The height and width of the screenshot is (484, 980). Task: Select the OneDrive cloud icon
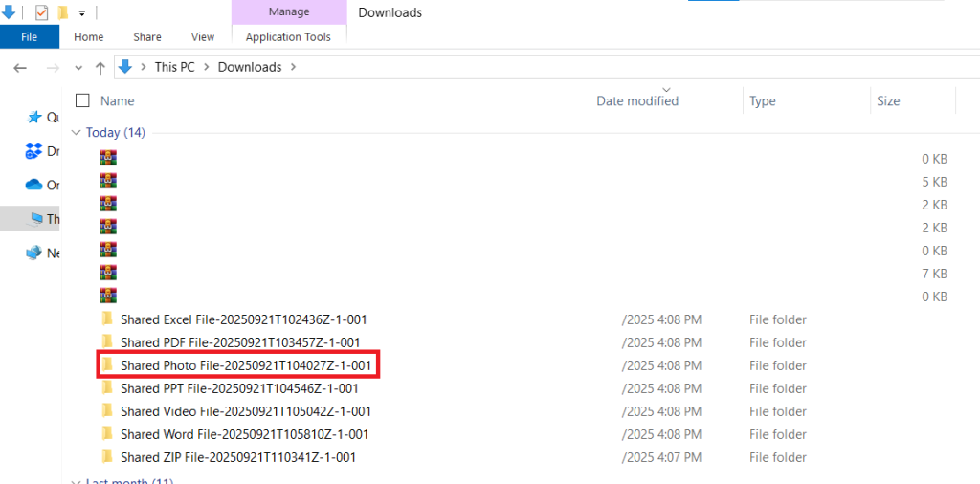[x=34, y=185]
